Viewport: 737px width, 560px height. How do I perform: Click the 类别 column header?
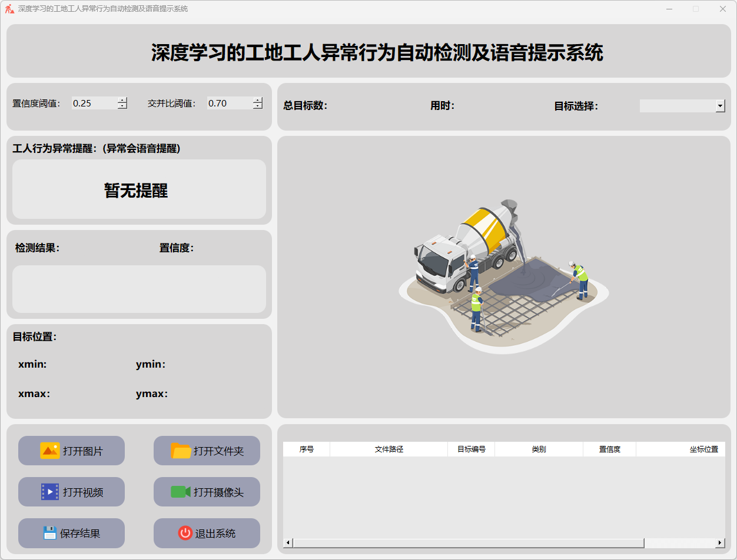(x=539, y=449)
